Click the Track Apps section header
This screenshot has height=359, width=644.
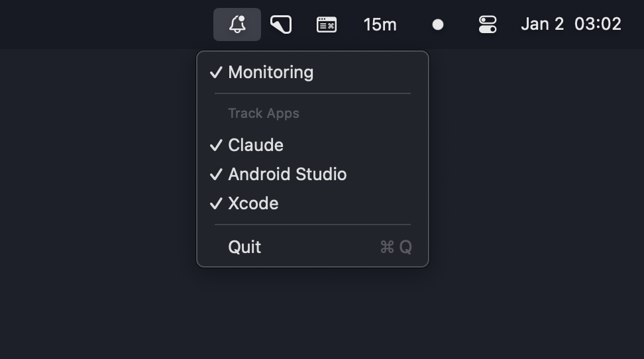point(264,114)
